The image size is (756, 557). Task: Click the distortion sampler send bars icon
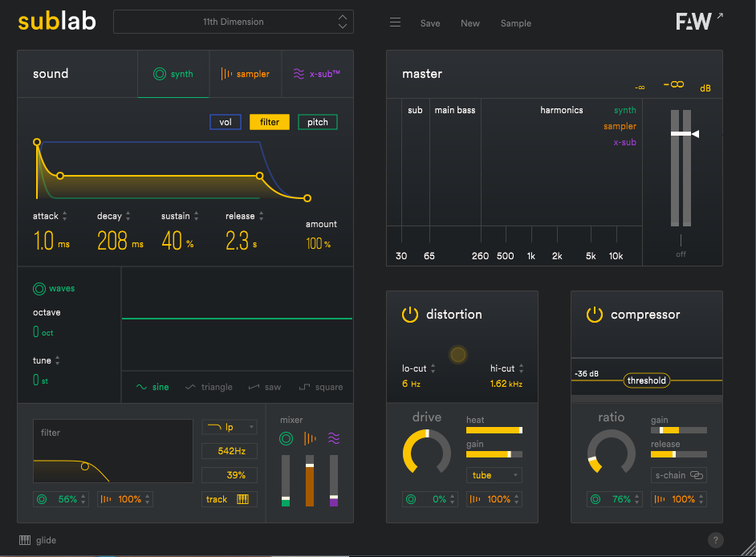point(475,499)
